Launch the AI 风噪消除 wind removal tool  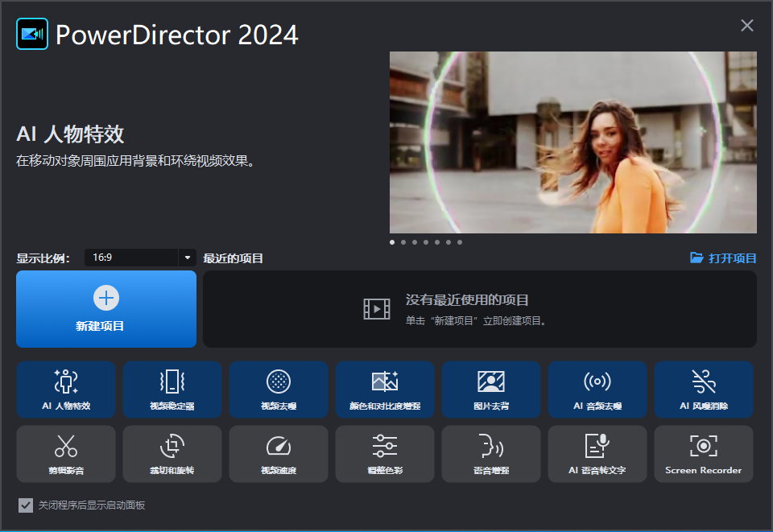point(704,390)
